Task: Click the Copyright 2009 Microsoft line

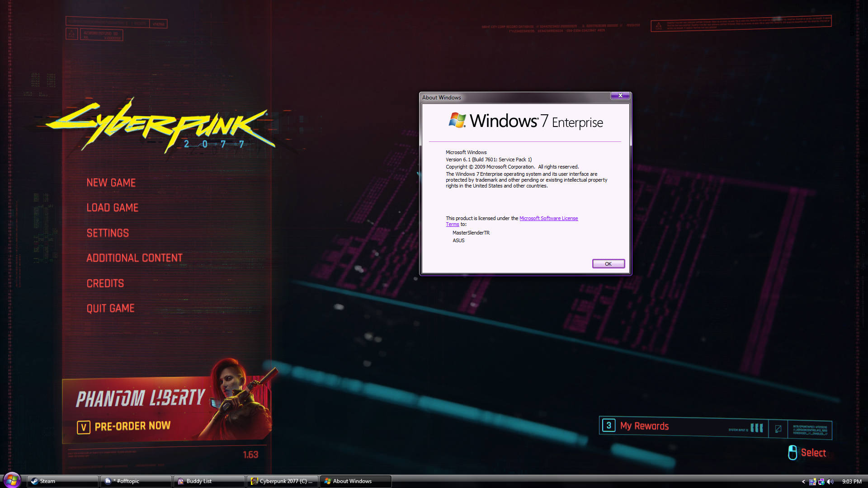Action: tap(512, 167)
